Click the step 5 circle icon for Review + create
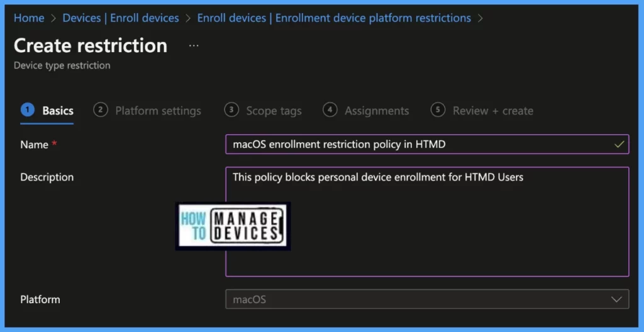The height and width of the screenshot is (332, 644). 438,110
